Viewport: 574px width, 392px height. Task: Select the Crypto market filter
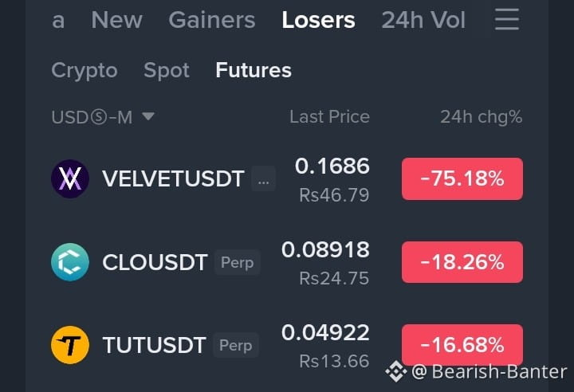tap(85, 70)
